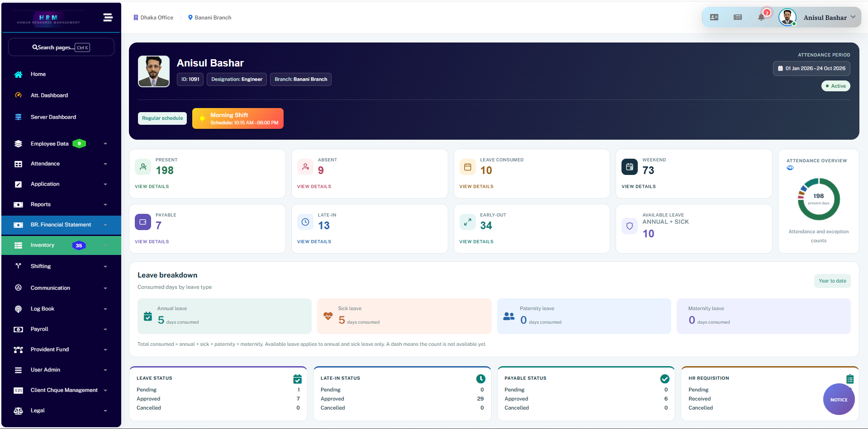Click the Early-Out arrows icon
Viewport: 868px width, 429px height.
[x=468, y=222]
